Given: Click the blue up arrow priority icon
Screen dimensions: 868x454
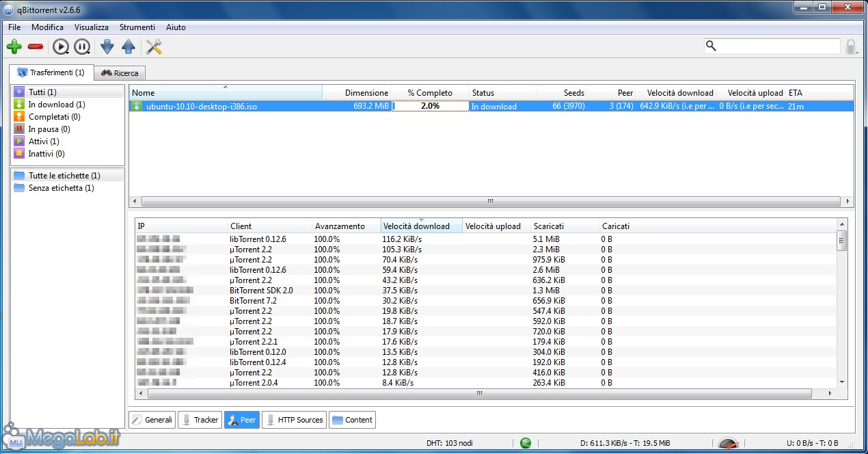Looking at the screenshot, I should pyautogui.click(x=128, y=46).
